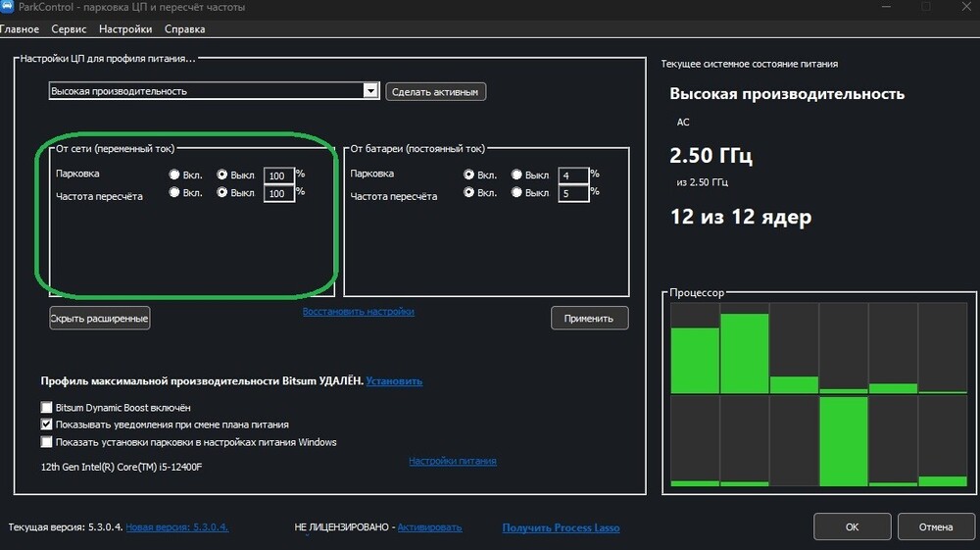
Task: Open the Настройки питания link
Action: pyautogui.click(x=453, y=461)
